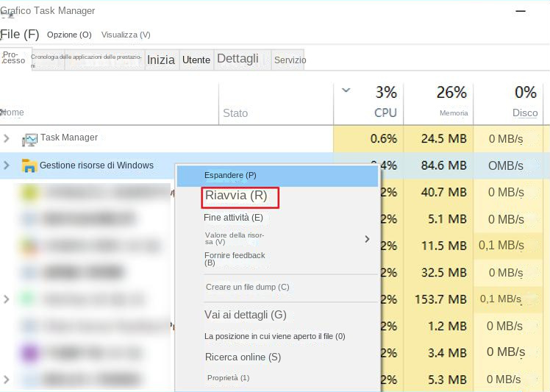Click the 40.7 MB memory value
Viewport: 550px width, 392px height.
tap(443, 192)
